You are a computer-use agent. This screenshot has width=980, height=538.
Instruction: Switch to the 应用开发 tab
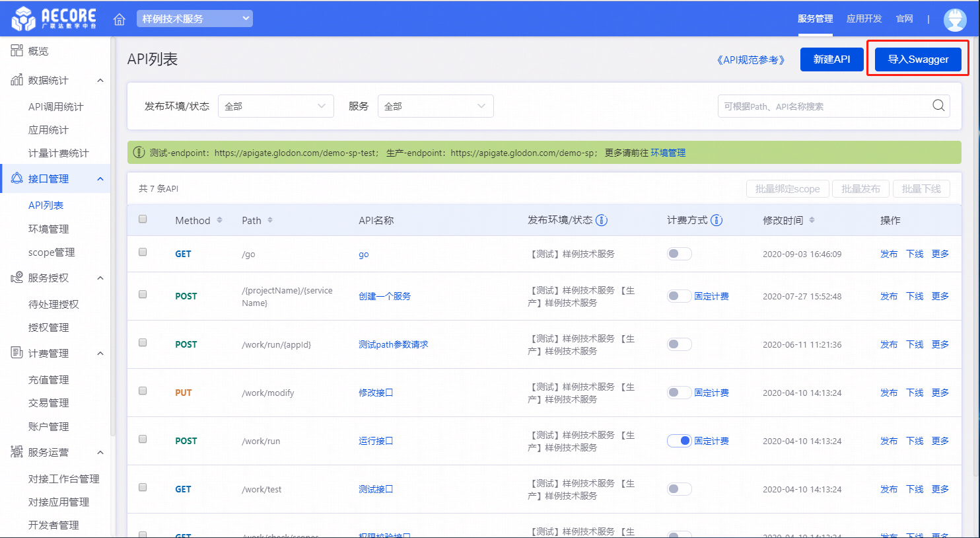click(864, 19)
